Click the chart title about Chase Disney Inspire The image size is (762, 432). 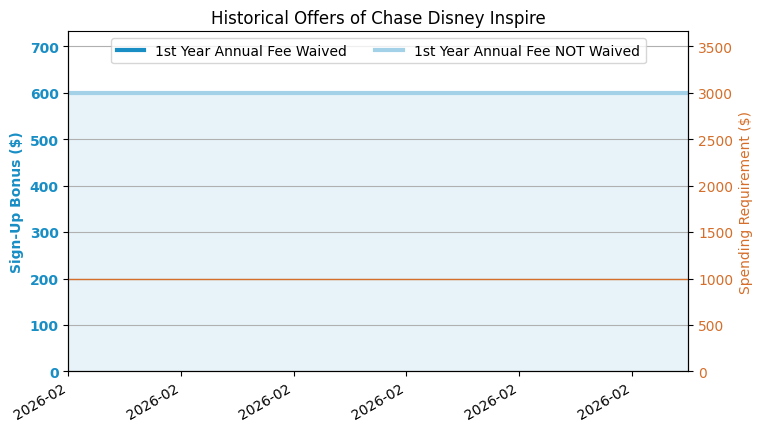coord(378,18)
